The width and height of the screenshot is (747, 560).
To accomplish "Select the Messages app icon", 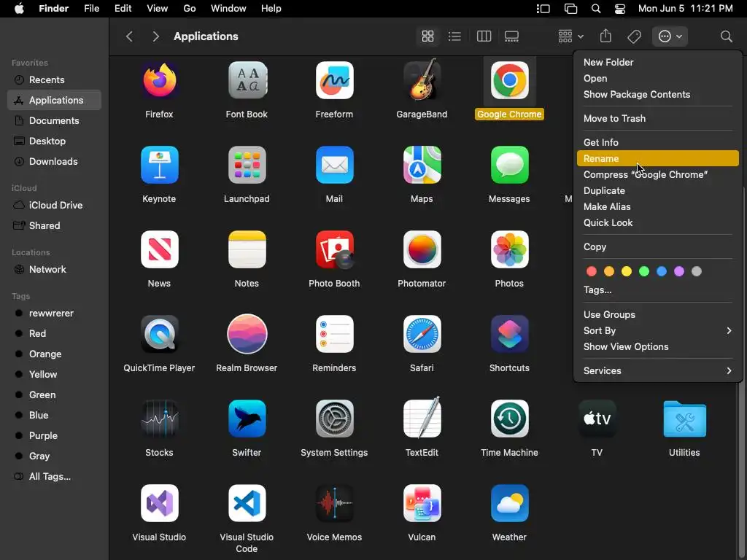I will [x=509, y=165].
